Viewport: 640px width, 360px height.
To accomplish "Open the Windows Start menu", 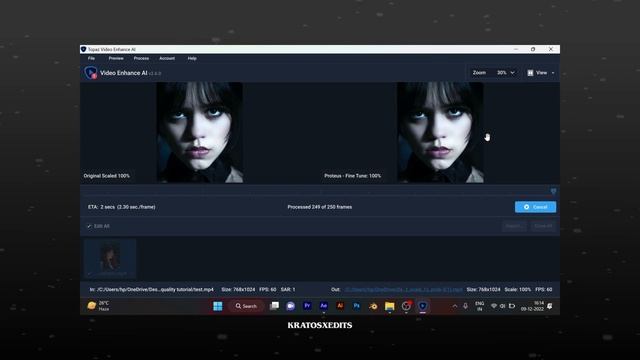I will pyautogui.click(x=218, y=306).
